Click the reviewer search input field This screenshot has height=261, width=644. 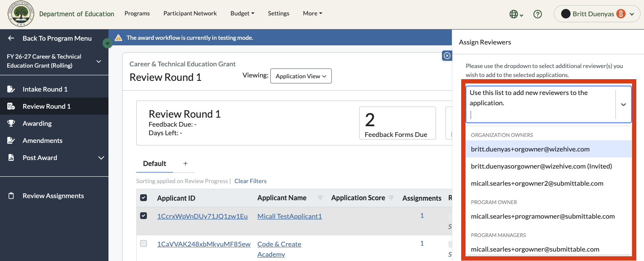(540, 114)
